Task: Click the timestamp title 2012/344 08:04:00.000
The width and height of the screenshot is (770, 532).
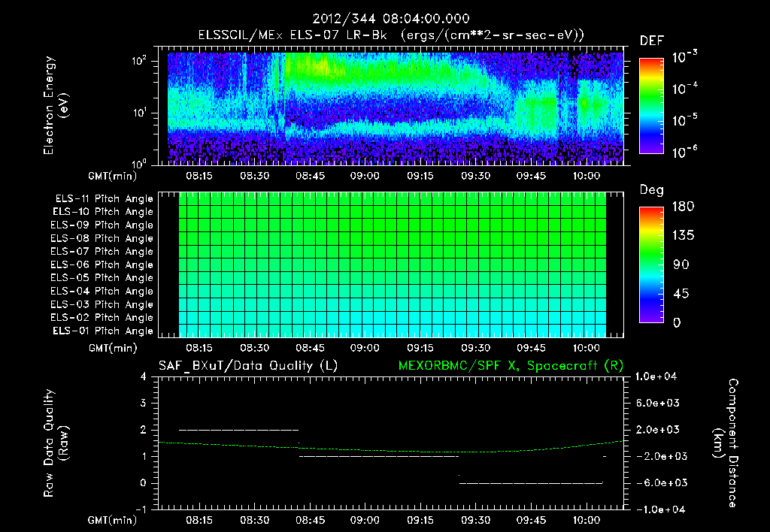Action: (x=391, y=19)
